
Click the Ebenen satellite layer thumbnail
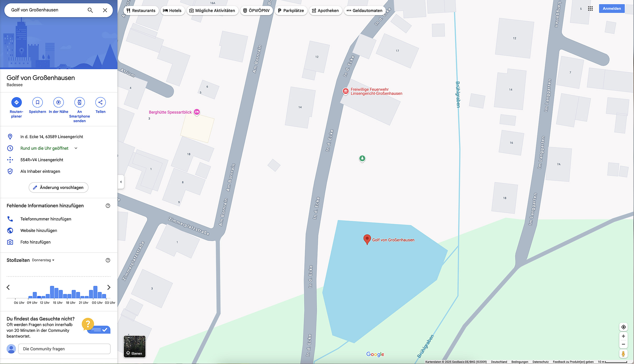tap(134, 347)
